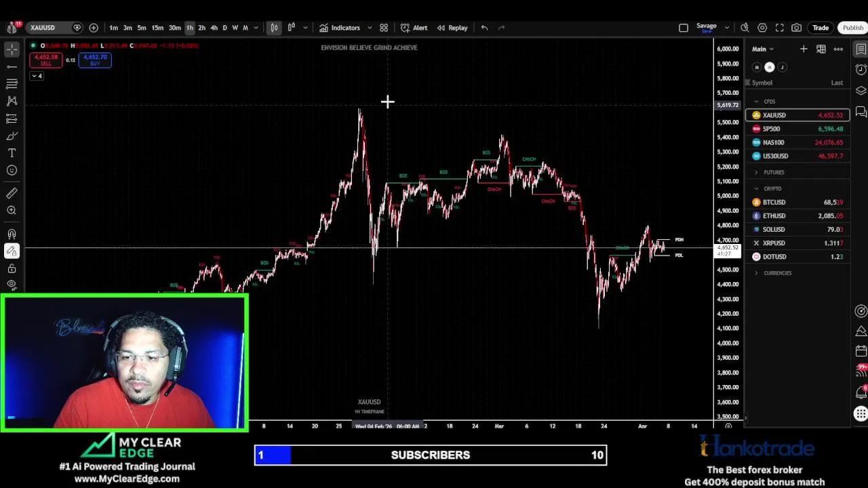The width and height of the screenshot is (868, 488).
Task: Open the Trade panel button
Action: (821, 28)
